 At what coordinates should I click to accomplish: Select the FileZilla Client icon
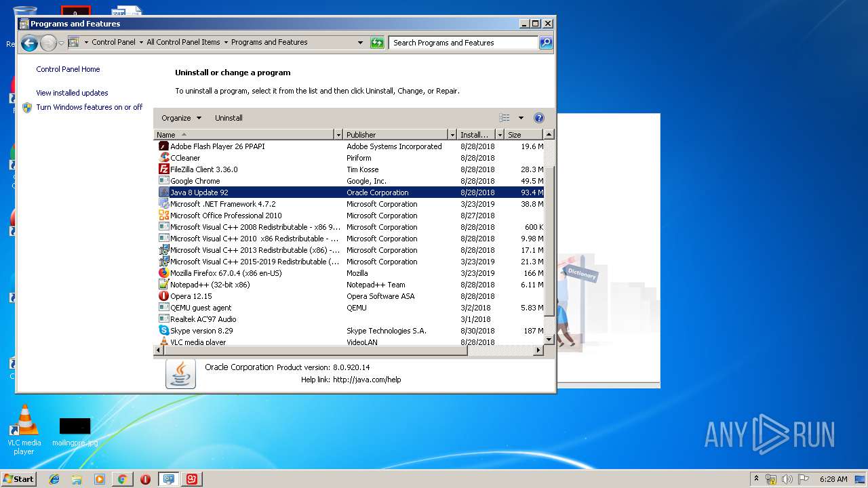click(x=163, y=169)
